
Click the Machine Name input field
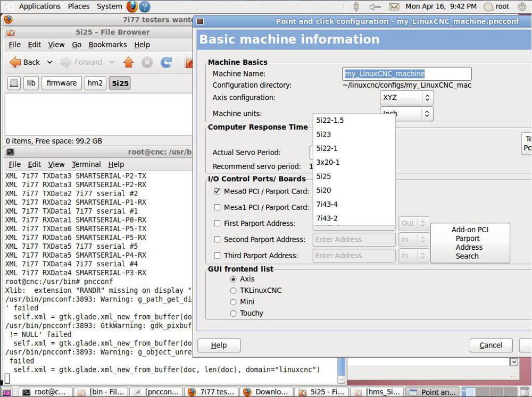coord(407,73)
